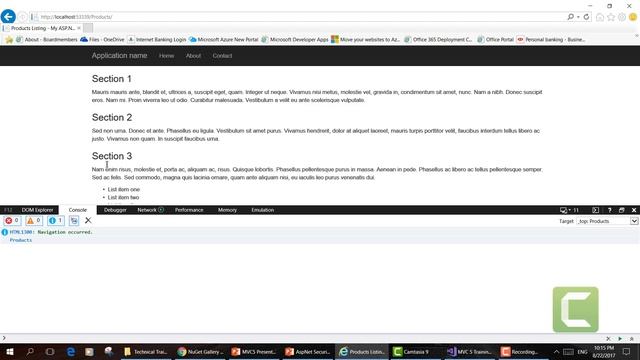Switch to the Network tab
This screenshot has height=360, width=640.
point(150,210)
